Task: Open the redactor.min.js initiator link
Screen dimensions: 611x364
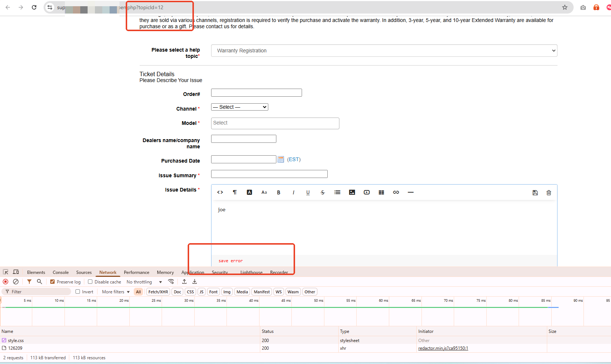Action: click(x=443, y=348)
